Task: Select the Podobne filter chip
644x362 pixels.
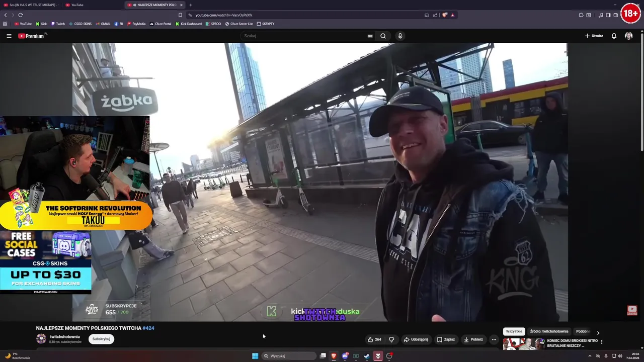Action: [583, 331]
